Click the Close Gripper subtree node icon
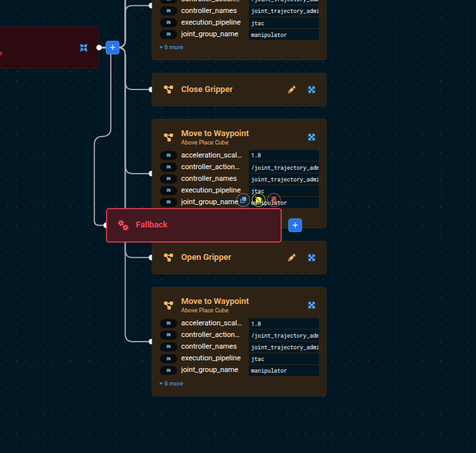The width and height of the screenshot is (476, 453). (x=168, y=89)
